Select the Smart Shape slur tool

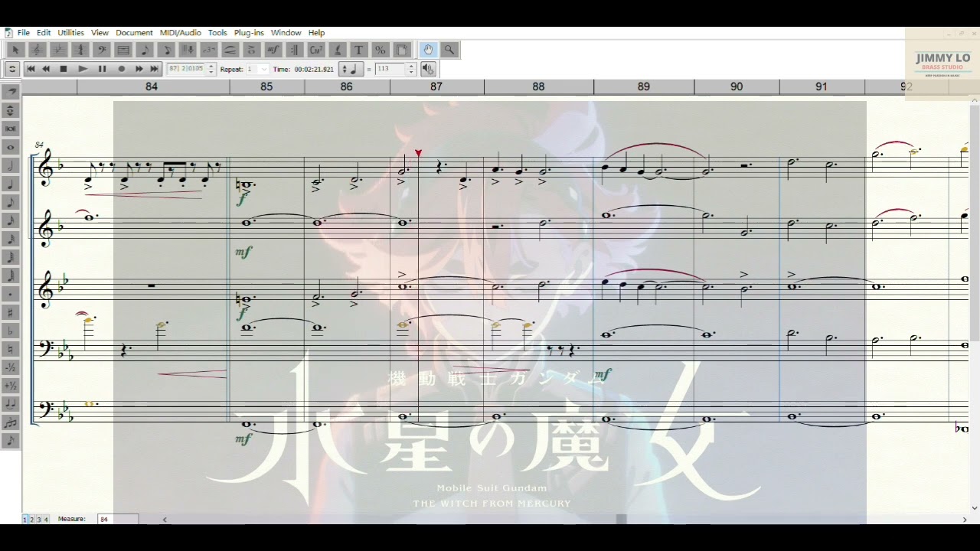point(230,50)
